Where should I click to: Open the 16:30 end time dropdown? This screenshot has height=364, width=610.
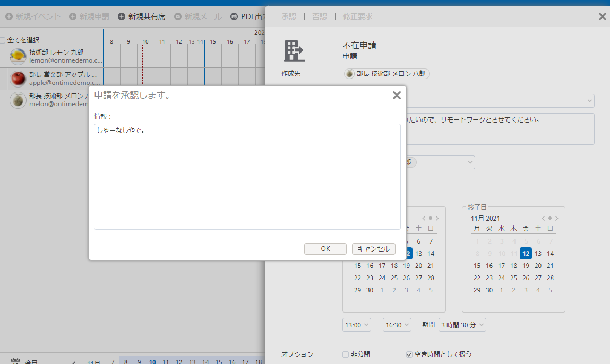tap(397, 324)
